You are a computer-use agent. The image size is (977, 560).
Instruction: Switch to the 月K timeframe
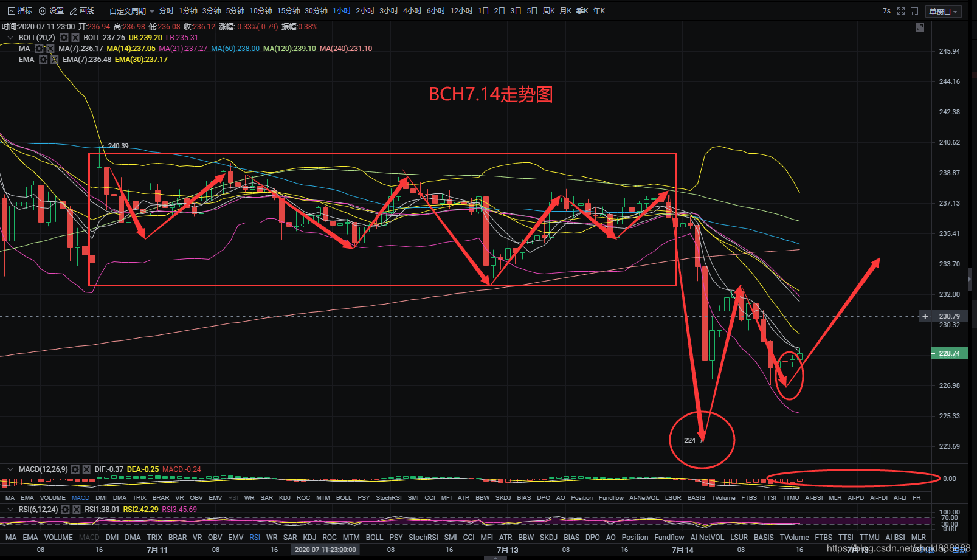[565, 11]
